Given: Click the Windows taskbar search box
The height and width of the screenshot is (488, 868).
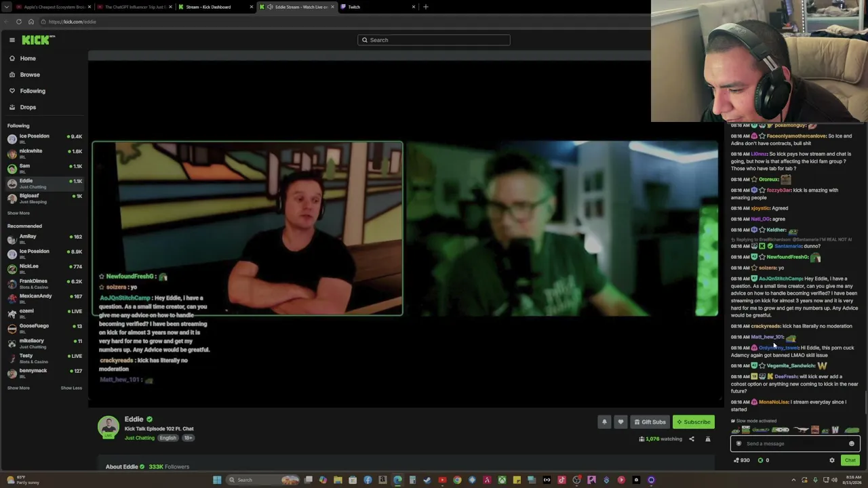Looking at the screenshot, I should 263,480.
